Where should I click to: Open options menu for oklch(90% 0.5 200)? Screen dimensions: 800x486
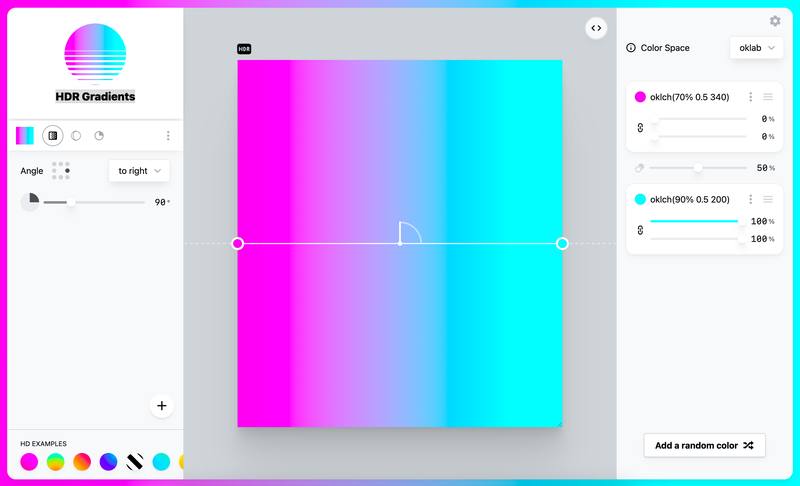pos(750,199)
